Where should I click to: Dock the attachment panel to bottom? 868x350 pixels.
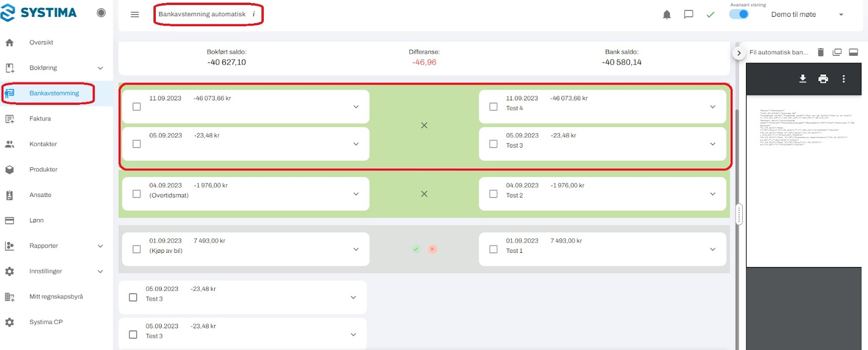coord(853,52)
